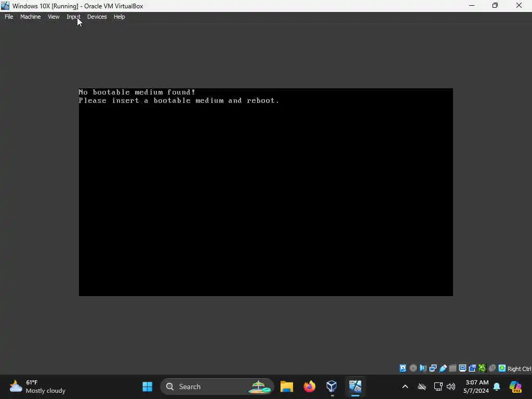Open the clock showing 3:07 AM
The image size is (532, 399).
(x=476, y=387)
